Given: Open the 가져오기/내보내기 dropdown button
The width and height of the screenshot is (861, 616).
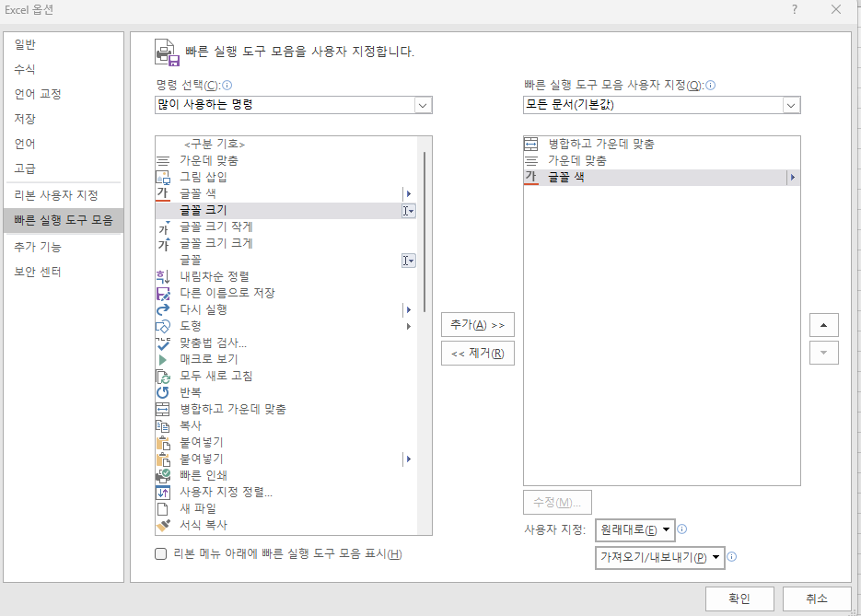Looking at the screenshot, I should click(x=660, y=558).
